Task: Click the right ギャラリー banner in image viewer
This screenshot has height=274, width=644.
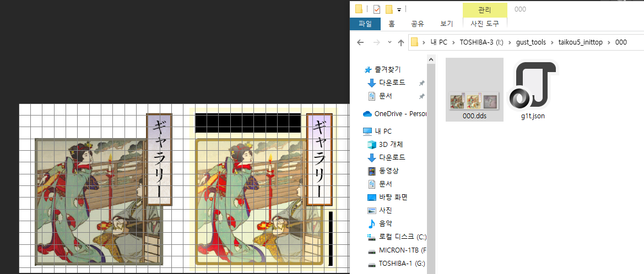Action: click(x=319, y=160)
